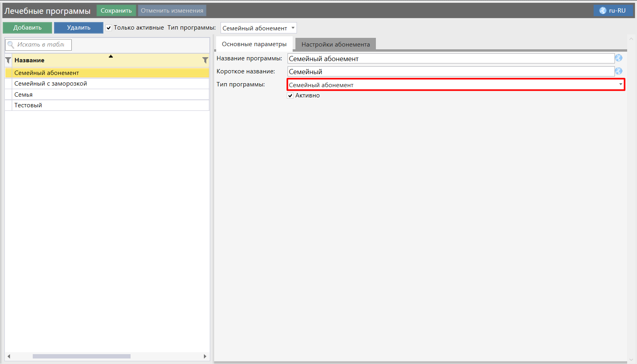Viewport: 637px width, 364px height.
Task: Click the horizontal scrollbar thumb in list
Action: 81,356
